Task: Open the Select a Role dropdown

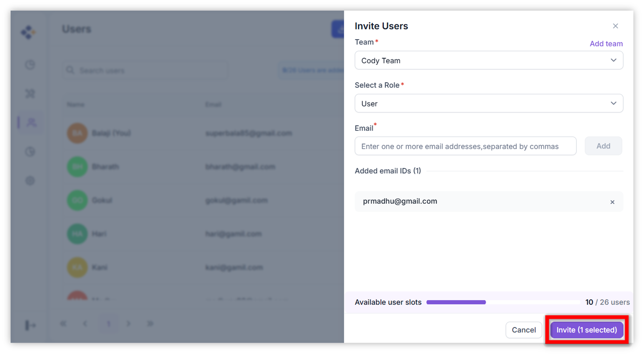Action: tap(488, 103)
